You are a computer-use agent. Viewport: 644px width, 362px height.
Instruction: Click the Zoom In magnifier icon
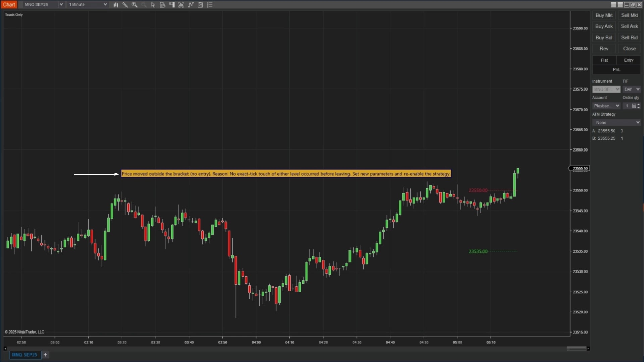[135, 5]
